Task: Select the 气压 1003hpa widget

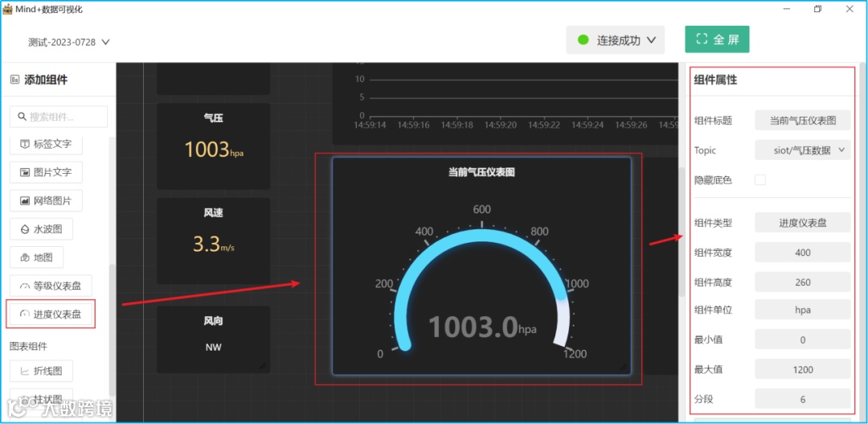Action: click(213, 146)
